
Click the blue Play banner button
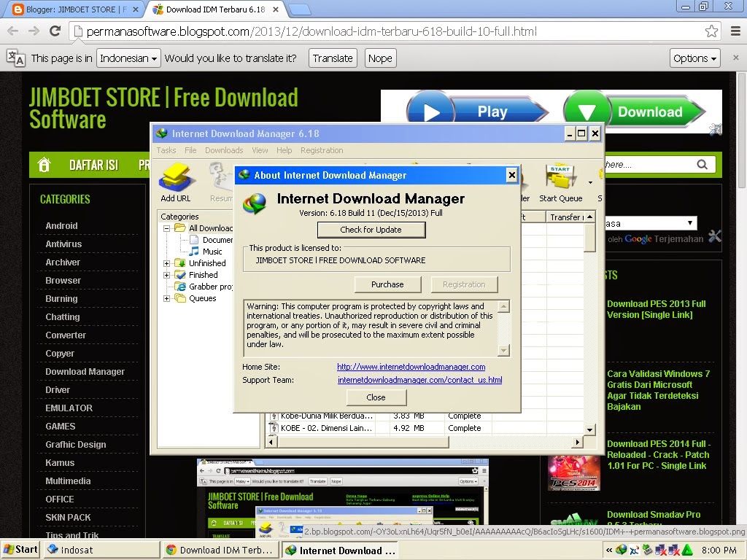pyautogui.click(x=476, y=112)
